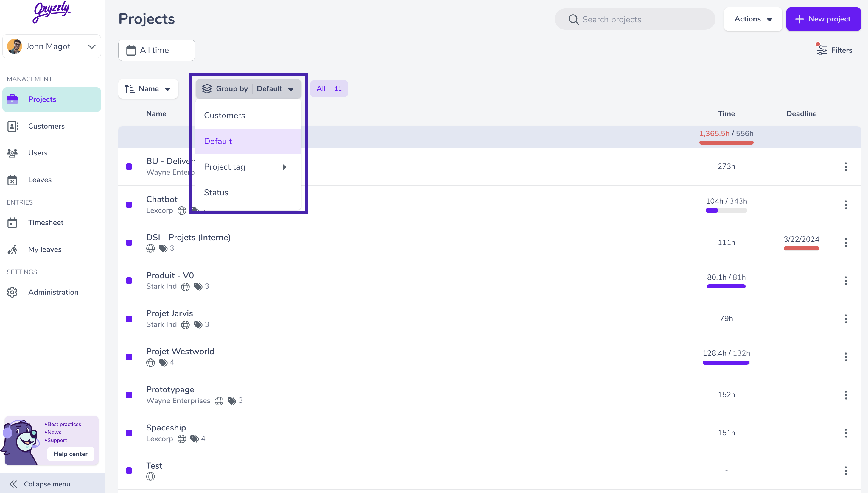Open the three-dot menu for DSI - Projets
This screenshot has height=493, width=868.
pyautogui.click(x=846, y=243)
